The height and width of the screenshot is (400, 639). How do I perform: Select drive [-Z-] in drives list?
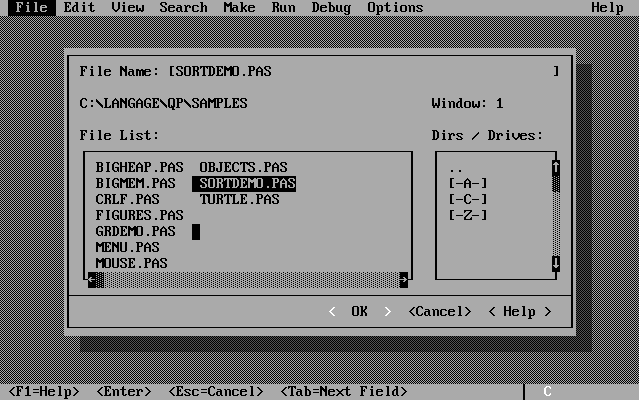(468, 215)
